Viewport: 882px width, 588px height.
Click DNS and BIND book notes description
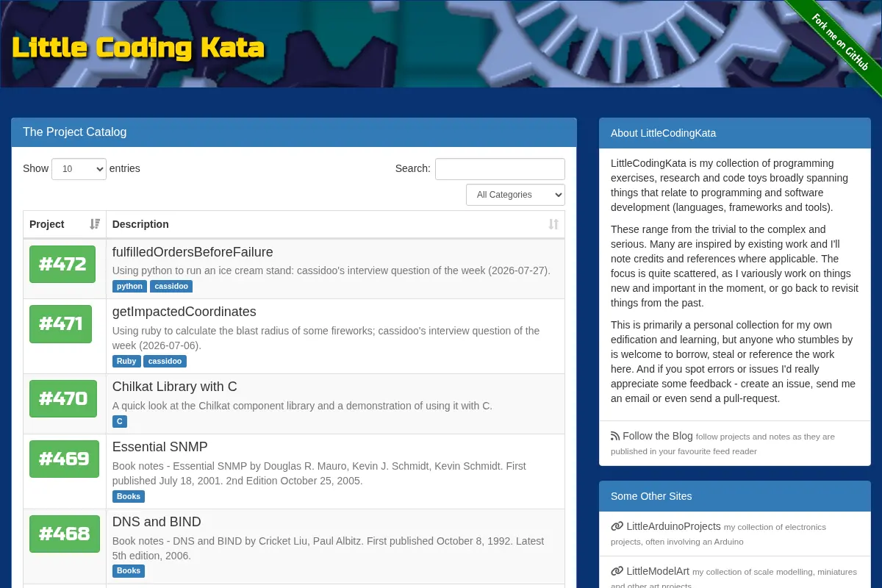point(329,548)
